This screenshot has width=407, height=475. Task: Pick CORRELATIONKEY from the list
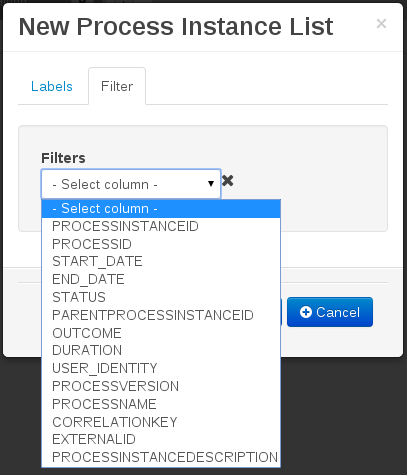pos(161,422)
